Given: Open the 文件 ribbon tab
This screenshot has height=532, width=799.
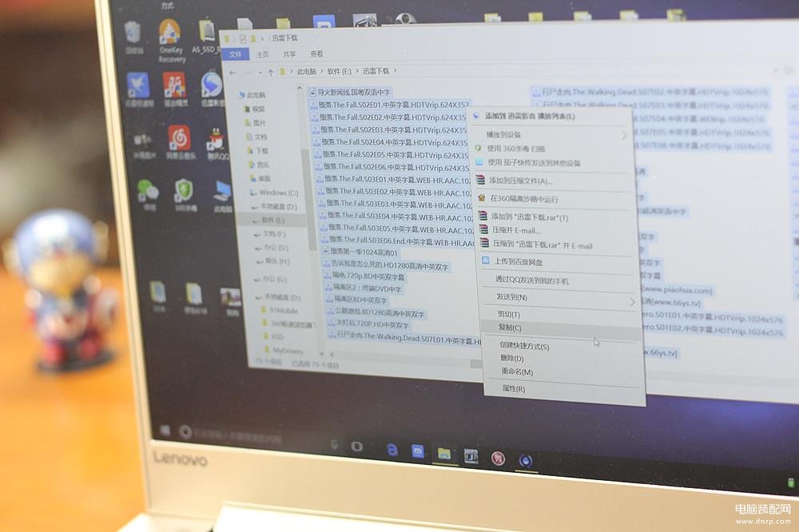Looking at the screenshot, I should click(x=236, y=54).
